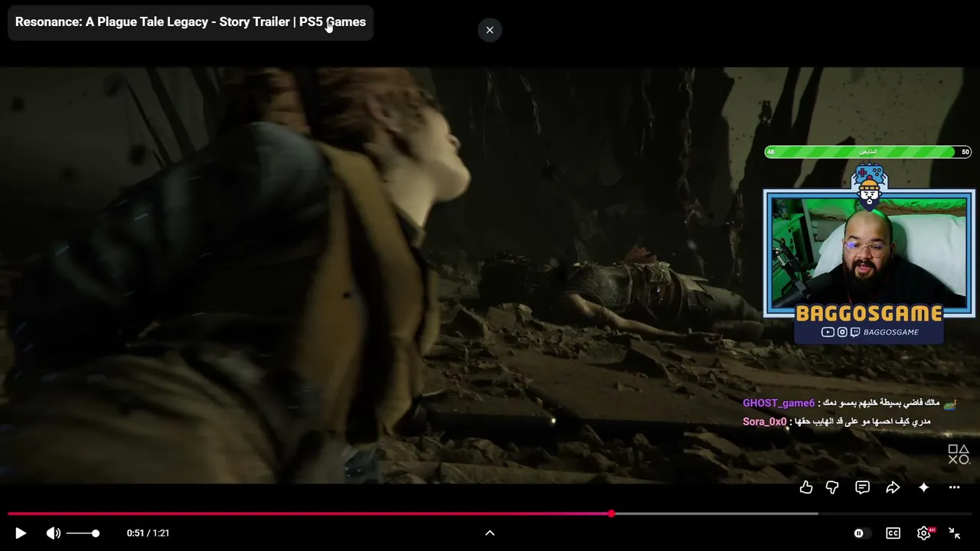Image resolution: width=980 pixels, height=551 pixels.
Task: Turn on closed captions (CC)
Action: [893, 533]
